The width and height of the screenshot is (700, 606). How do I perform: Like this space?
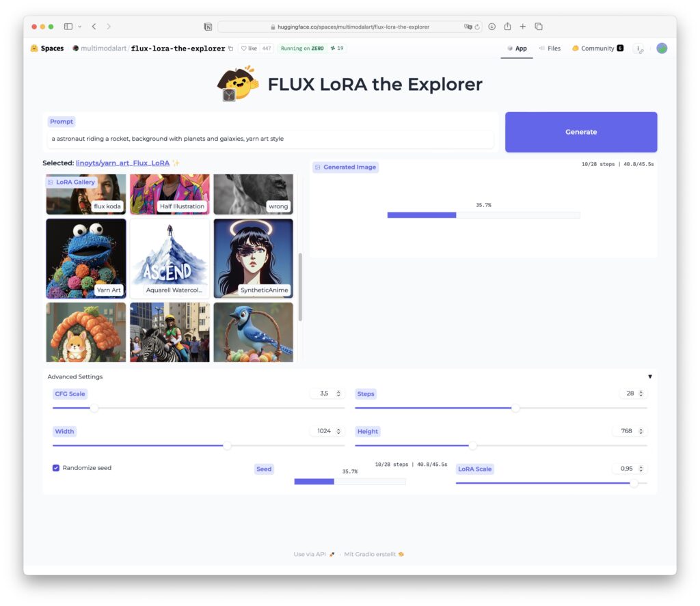click(x=249, y=49)
